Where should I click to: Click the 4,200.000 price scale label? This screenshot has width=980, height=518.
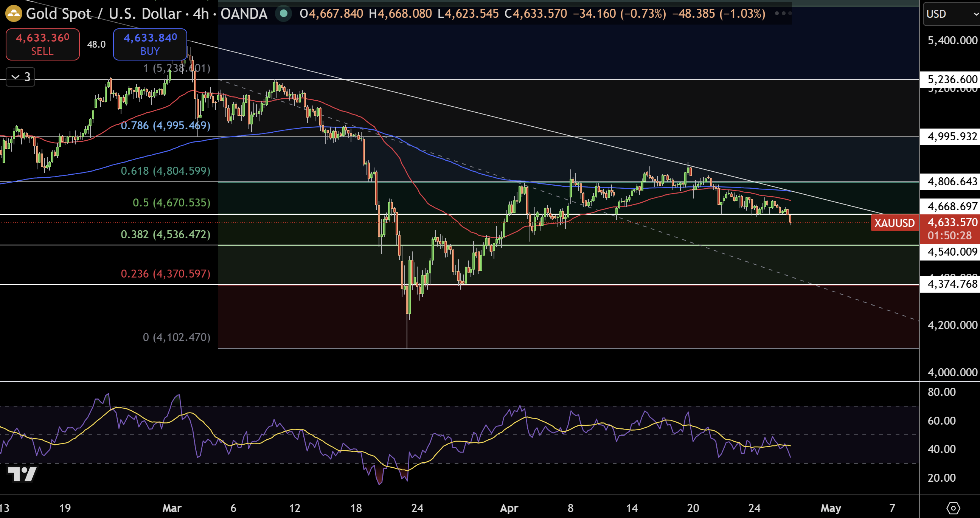(952, 325)
